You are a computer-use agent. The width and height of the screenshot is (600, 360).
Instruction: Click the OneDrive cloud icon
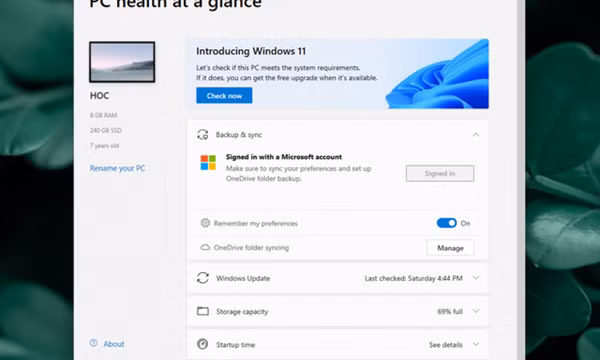click(205, 248)
